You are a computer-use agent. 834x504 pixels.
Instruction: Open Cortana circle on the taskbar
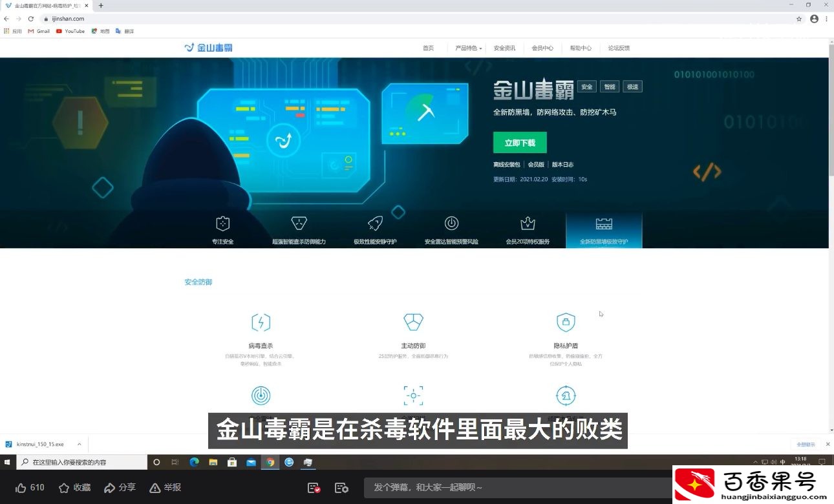tap(156, 462)
